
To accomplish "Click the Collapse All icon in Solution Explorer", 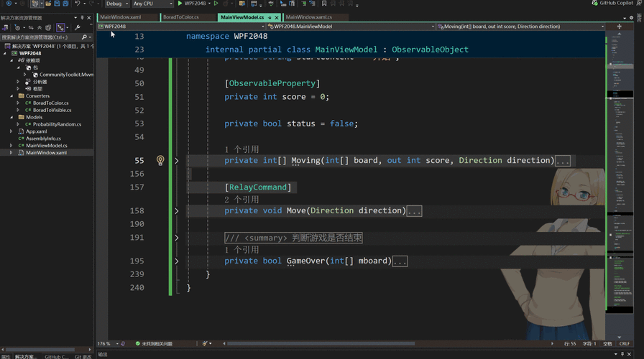I will [x=40, y=27].
